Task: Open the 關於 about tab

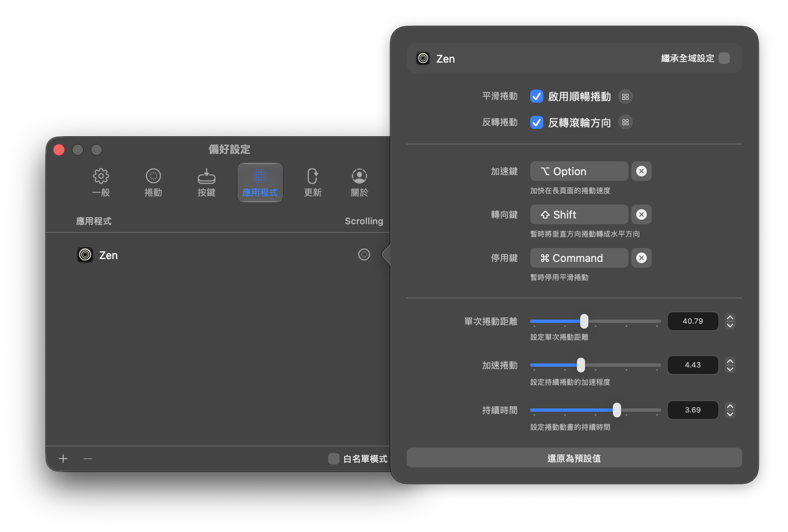Action: click(360, 183)
